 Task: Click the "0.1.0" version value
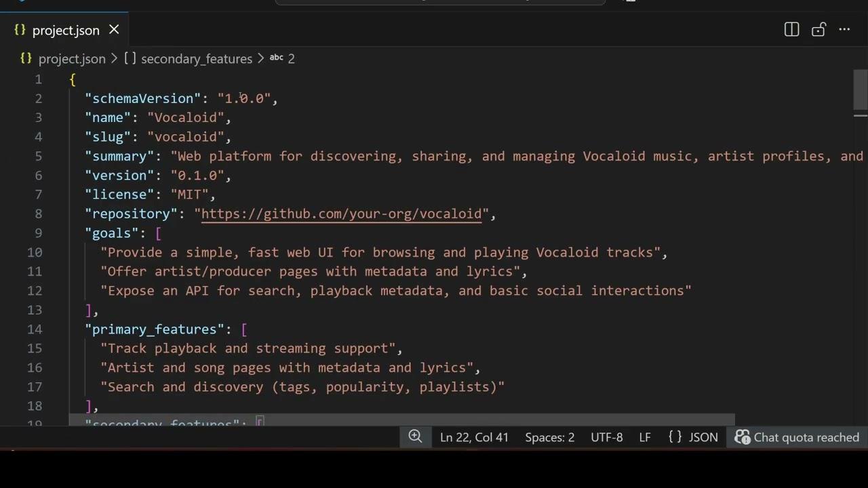point(197,176)
